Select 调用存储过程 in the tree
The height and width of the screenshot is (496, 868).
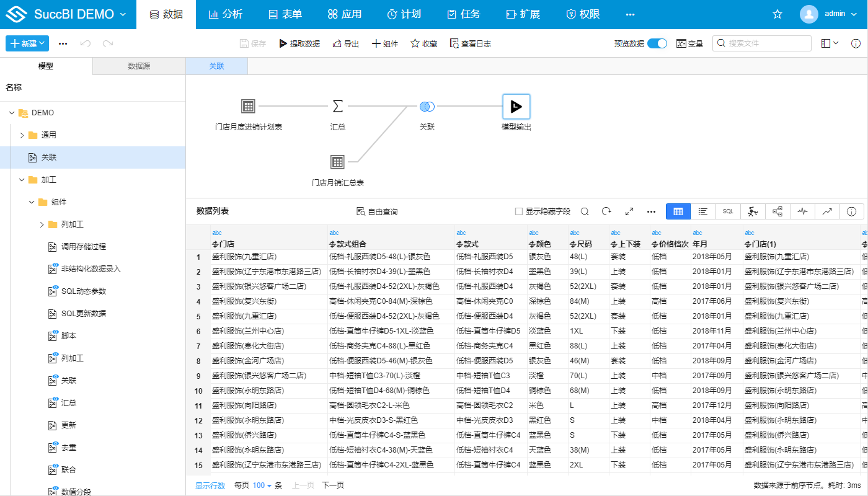click(x=83, y=247)
